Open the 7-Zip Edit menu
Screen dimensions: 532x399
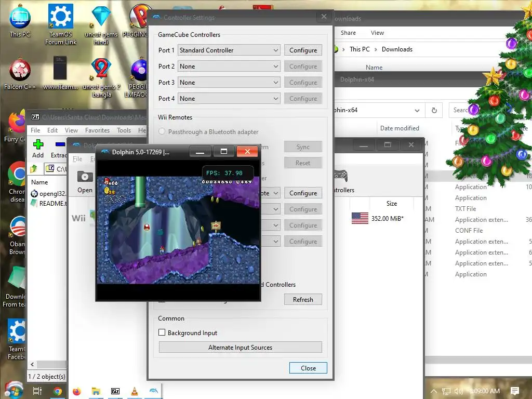(52, 130)
